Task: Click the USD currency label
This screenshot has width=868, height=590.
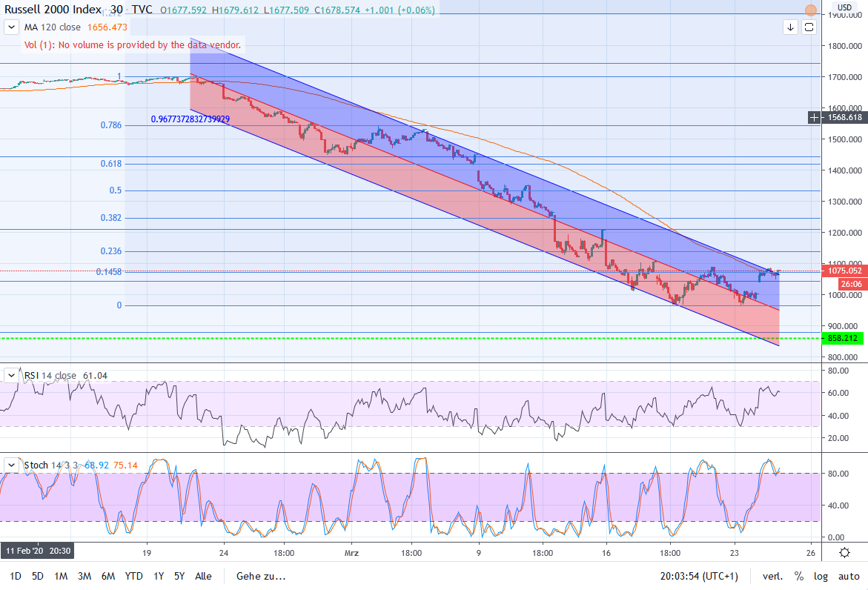Action: coord(844,7)
